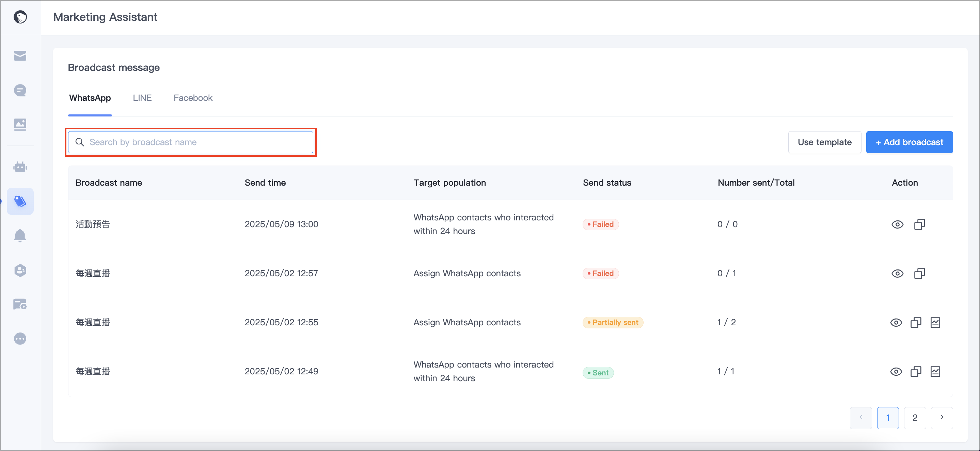Switch to the LINE tab

142,98
